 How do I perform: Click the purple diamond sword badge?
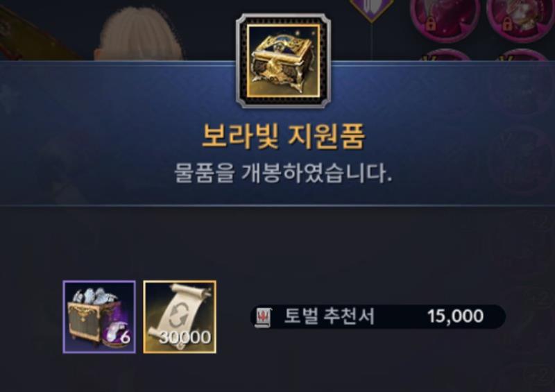tap(372, 10)
